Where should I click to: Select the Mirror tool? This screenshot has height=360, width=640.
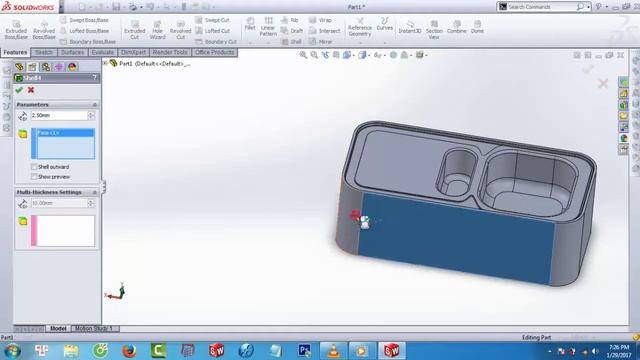pos(320,42)
